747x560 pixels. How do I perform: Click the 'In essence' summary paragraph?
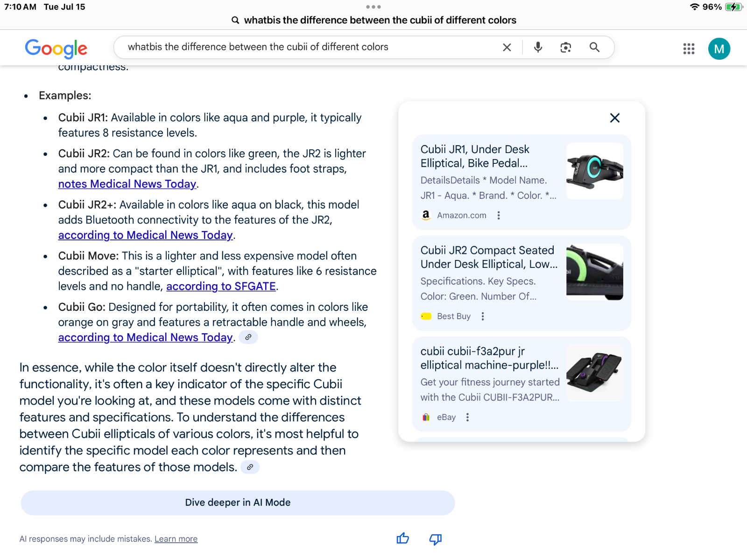[x=190, y=417]
